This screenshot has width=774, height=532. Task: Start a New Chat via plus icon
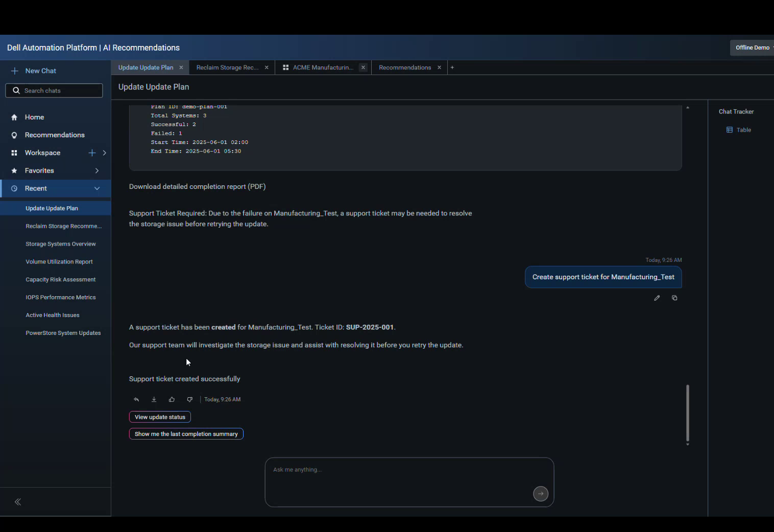click(15, 71)
